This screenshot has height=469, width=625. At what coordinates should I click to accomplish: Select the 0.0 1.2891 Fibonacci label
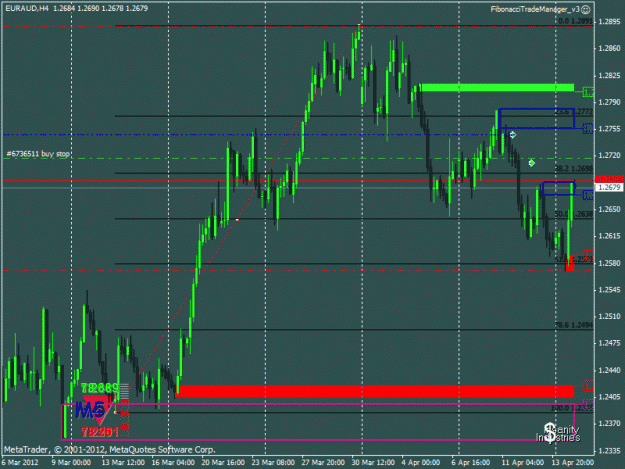[x=576, y=21]
